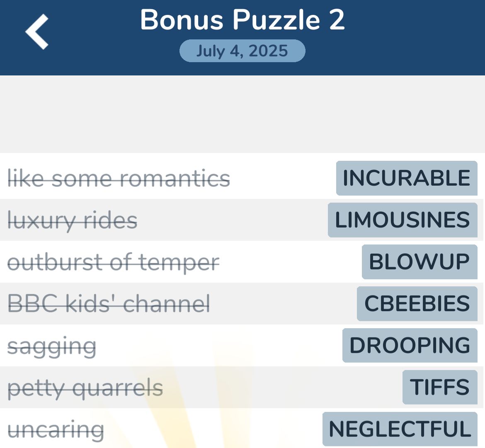Select the BLOWUP answer tile
The image size is (485, 448).
[x=419, y=262]
